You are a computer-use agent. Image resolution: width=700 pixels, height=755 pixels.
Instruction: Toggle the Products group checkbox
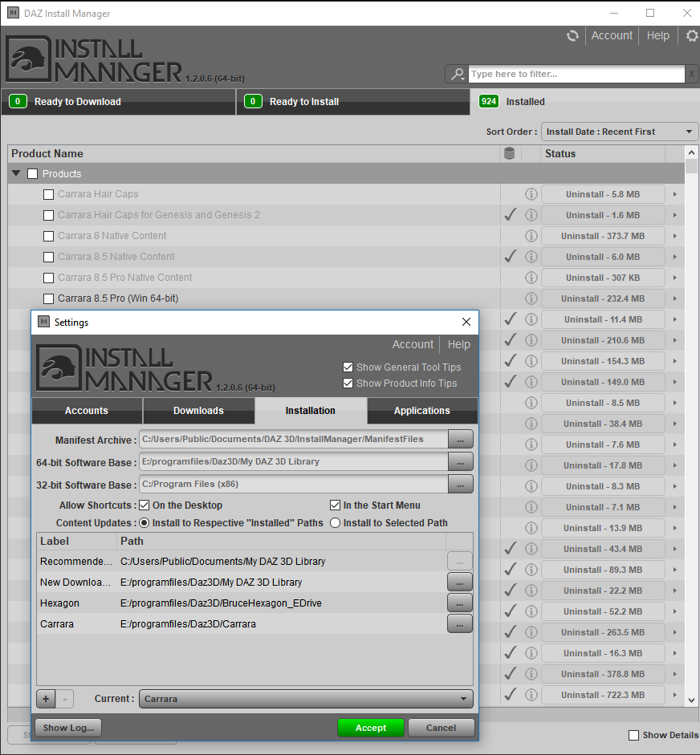point(32,174)
